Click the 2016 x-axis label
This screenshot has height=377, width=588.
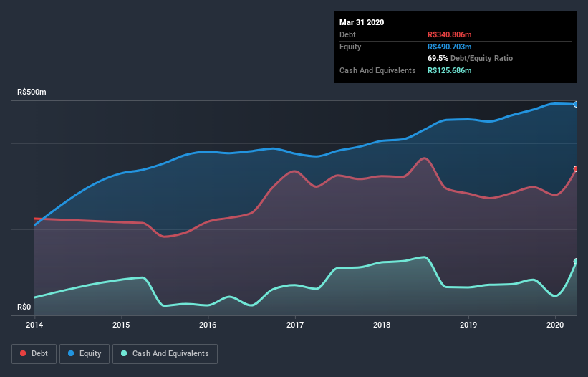coord(208,325)
